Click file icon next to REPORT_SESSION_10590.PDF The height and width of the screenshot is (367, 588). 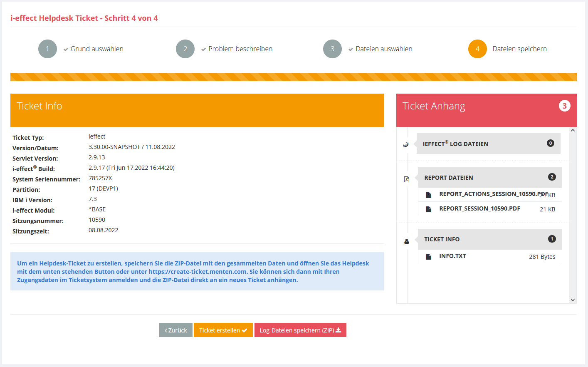point(428,209)
